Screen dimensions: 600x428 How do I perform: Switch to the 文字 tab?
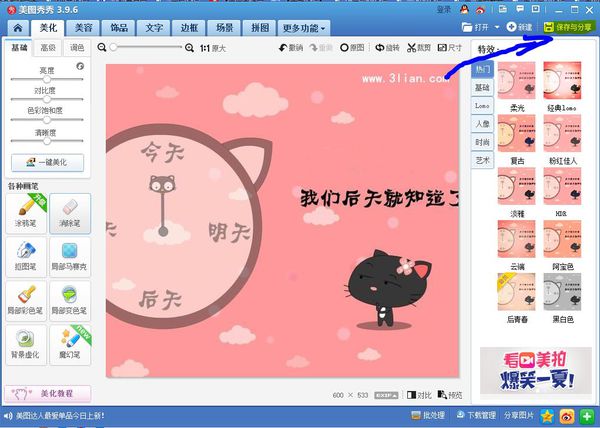(x=154, y=28)
